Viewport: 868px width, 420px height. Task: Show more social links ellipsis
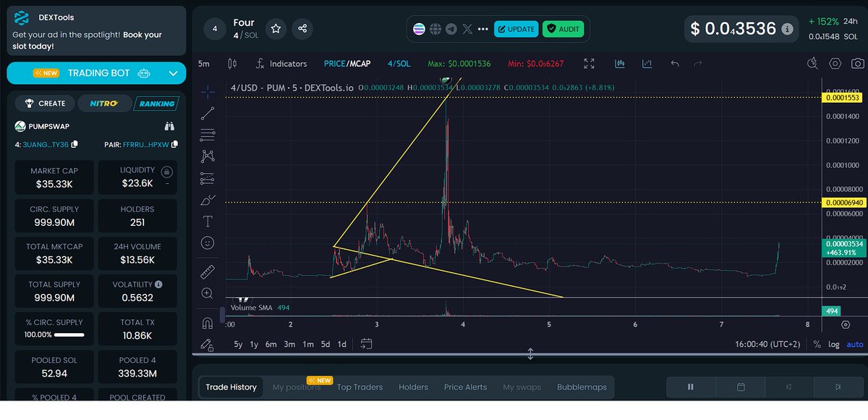[483, 29]
